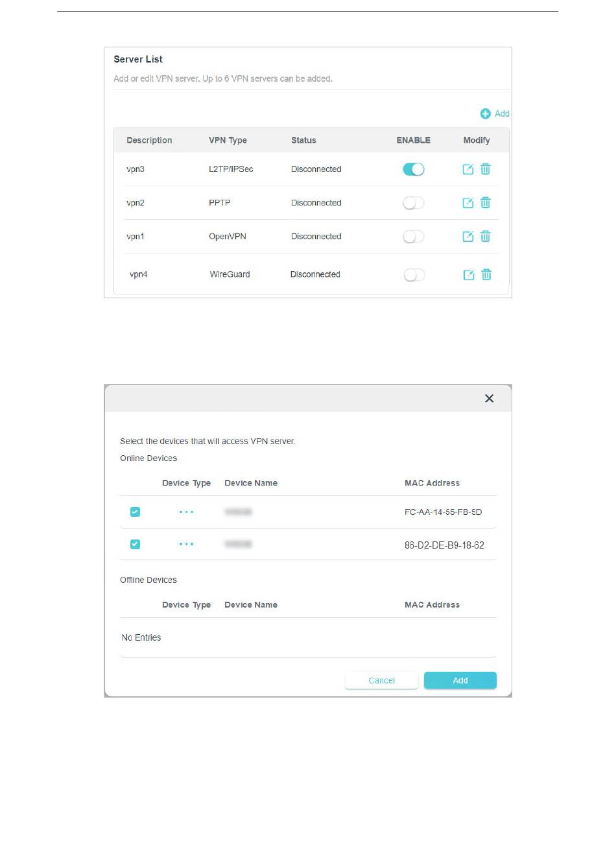Edit the vpn2 PPTP server
This screenshot has height=841, width=616.
(x=468, y=203)
